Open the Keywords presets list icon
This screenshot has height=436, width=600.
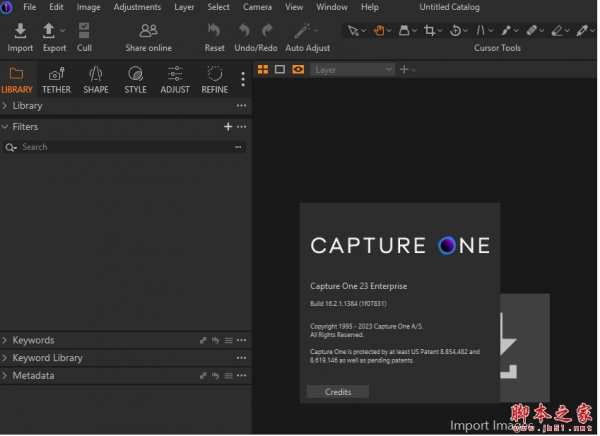pyautogui.click(x=228, y=341)
